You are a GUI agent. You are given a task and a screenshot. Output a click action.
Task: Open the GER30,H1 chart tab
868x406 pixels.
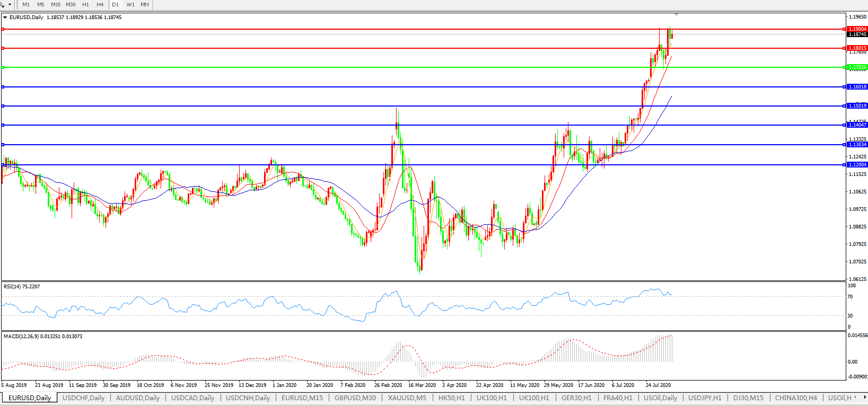click(x=576, y=398)
